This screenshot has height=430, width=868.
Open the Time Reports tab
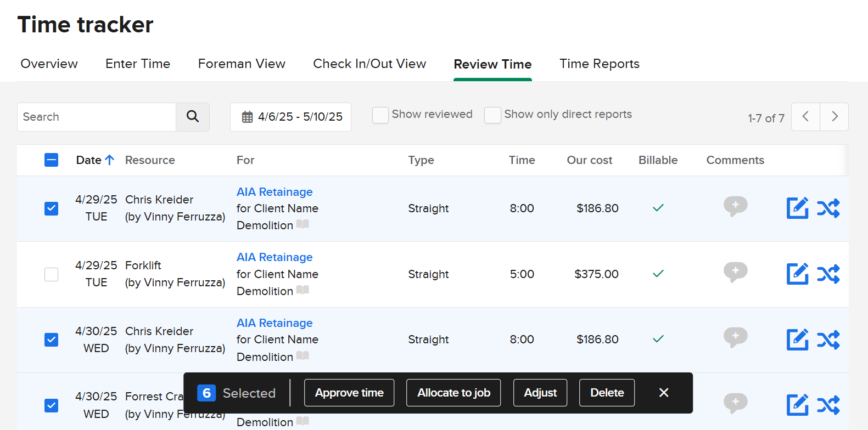[599, 64]
